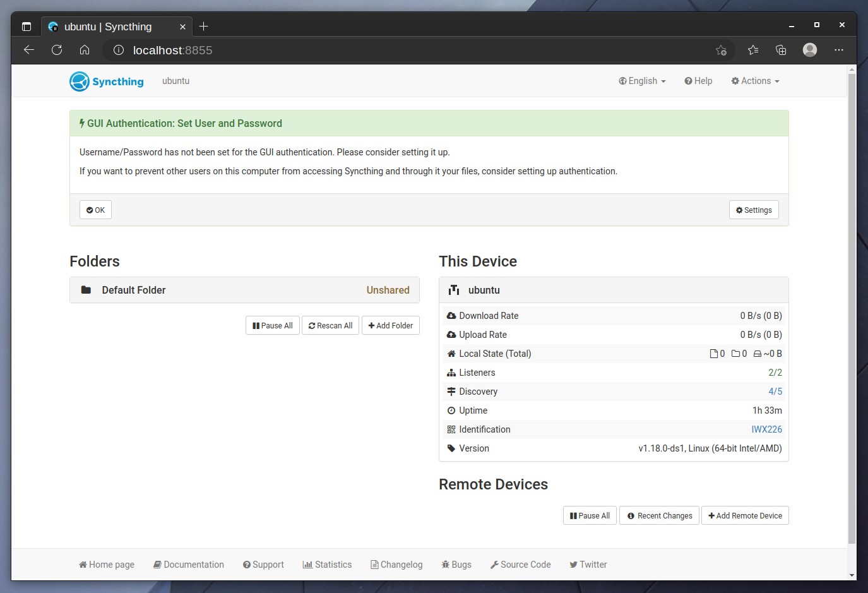Open the browser favorites star icon
The width and height of the screenshot is (868, 593).
(753, 50)
